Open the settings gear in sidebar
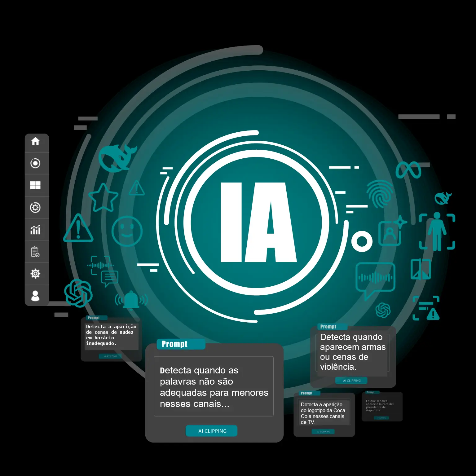This screenshot has height=476, width=476. (x=35, y=274)
